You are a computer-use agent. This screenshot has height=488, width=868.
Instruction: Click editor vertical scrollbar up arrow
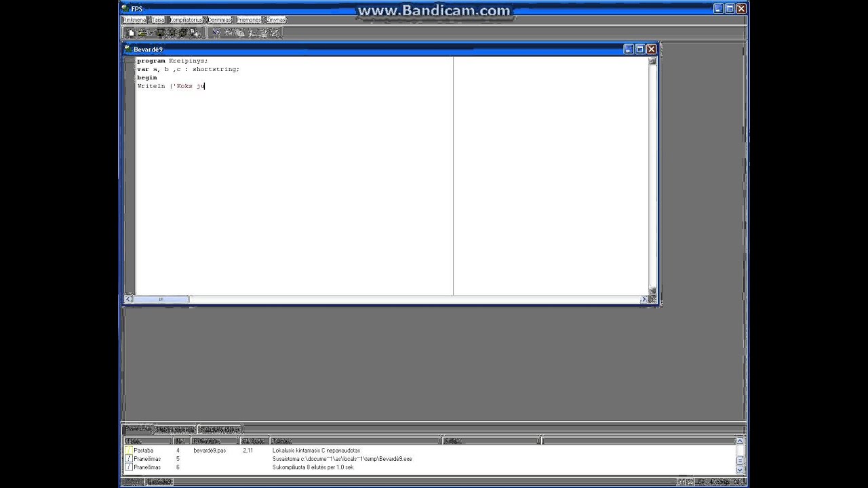[652, 61]
